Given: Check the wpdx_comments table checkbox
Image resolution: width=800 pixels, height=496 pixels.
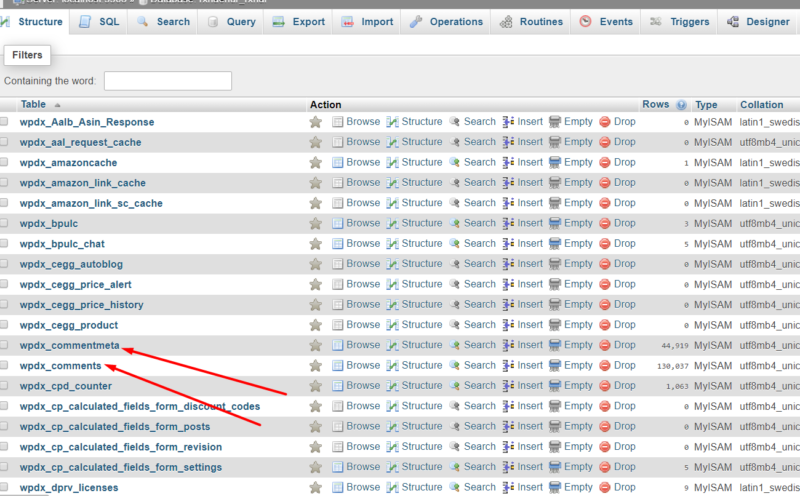Looking at the screenshot, I should [4, 365].
